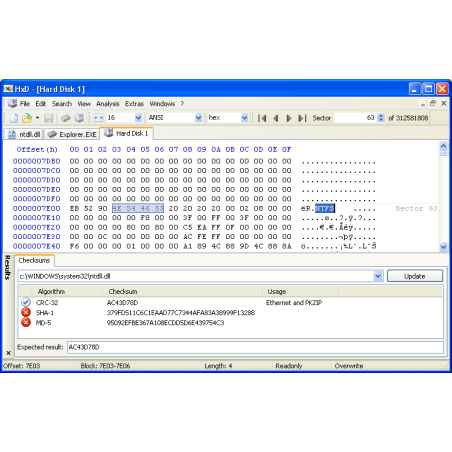Screen dimensions: 452x452
Task: Open the ? help menu
Action: [182, 104]
